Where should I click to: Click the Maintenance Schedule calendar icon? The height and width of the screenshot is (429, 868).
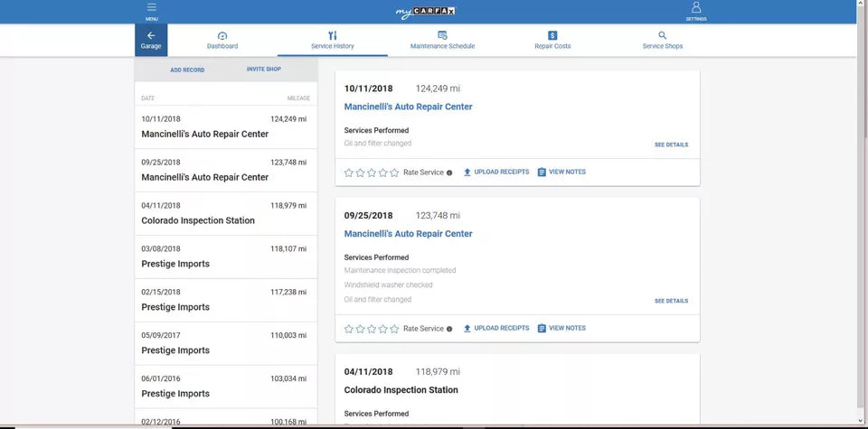click(442, 35)
